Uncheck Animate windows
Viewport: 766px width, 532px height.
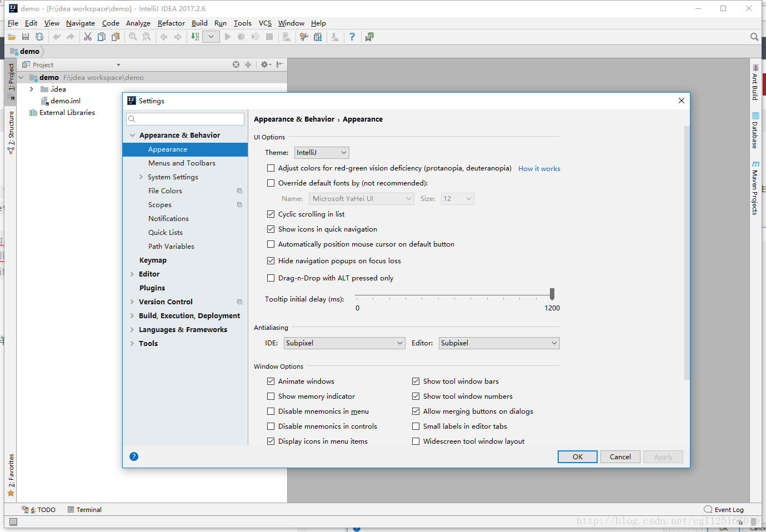[x=271, y=381]
